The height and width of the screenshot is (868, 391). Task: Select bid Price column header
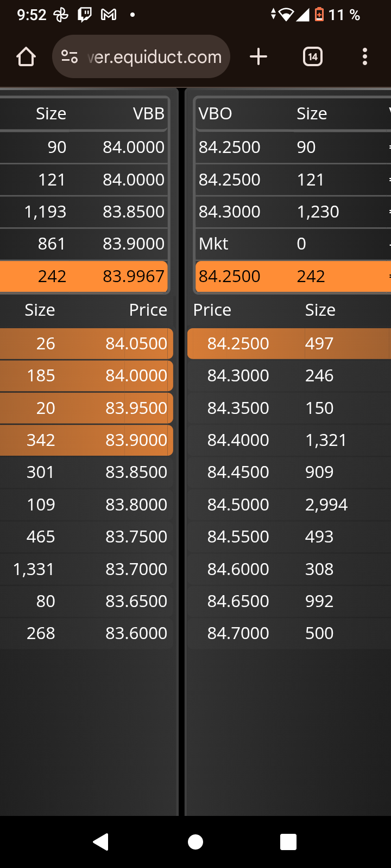(148, 310)
